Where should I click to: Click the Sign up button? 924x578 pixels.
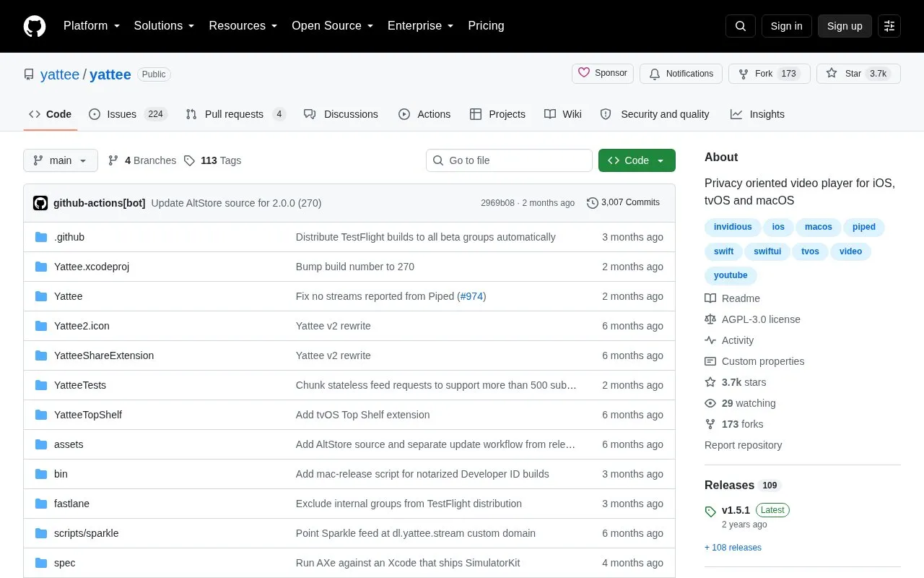tap(845, 26)
